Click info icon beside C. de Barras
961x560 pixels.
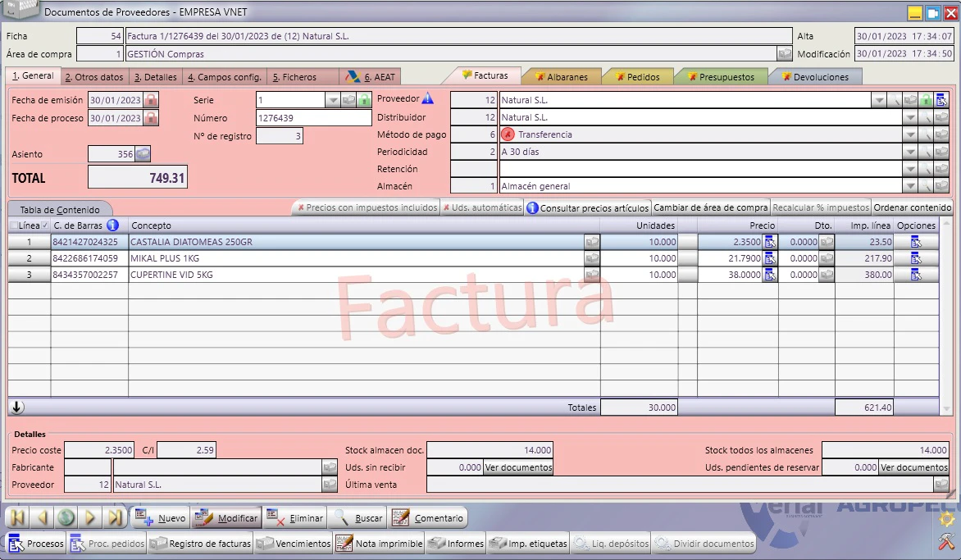[113, 225]
